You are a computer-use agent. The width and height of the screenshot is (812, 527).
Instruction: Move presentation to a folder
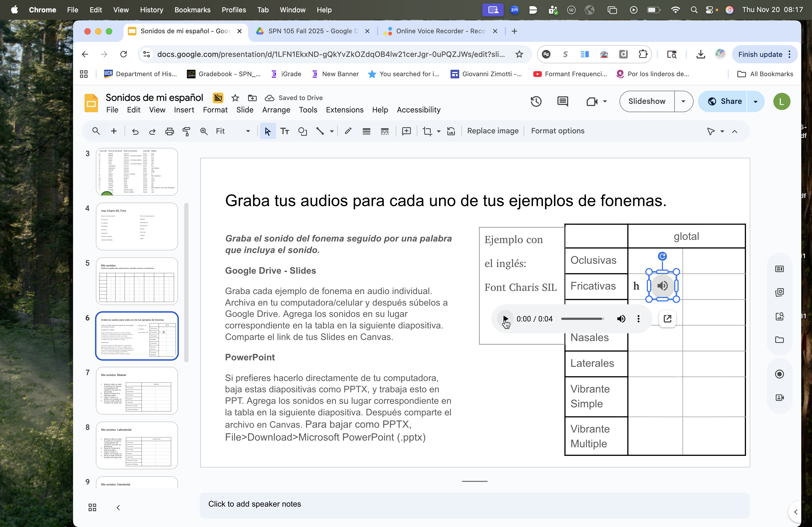[x=252, y=98]
